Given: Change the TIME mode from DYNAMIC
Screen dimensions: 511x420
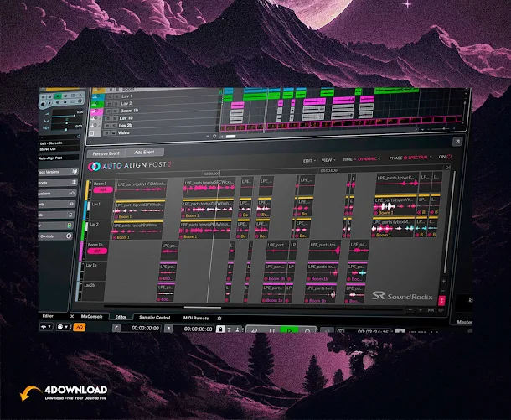Looking at the screenshot, I should click(x=369, y=158).
